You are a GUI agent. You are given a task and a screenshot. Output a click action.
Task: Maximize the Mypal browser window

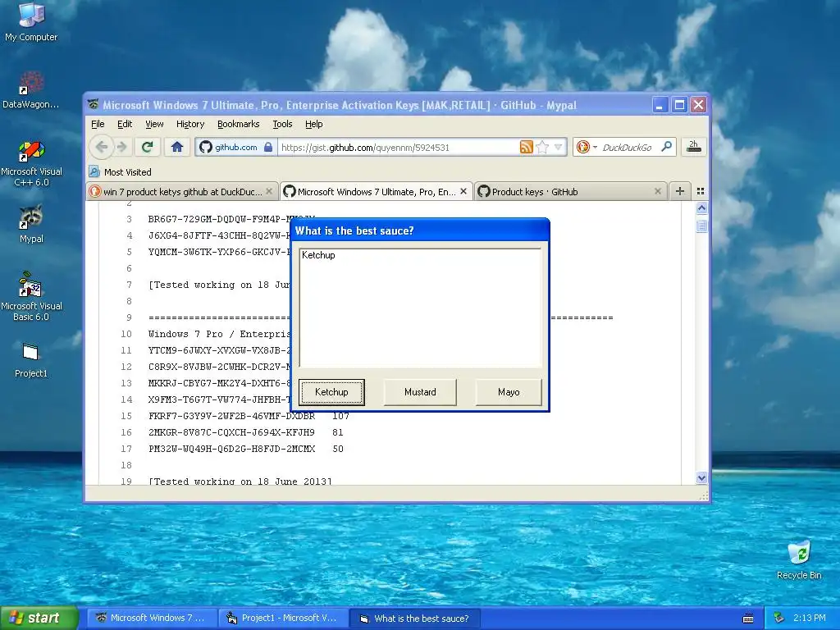point(679,105)
